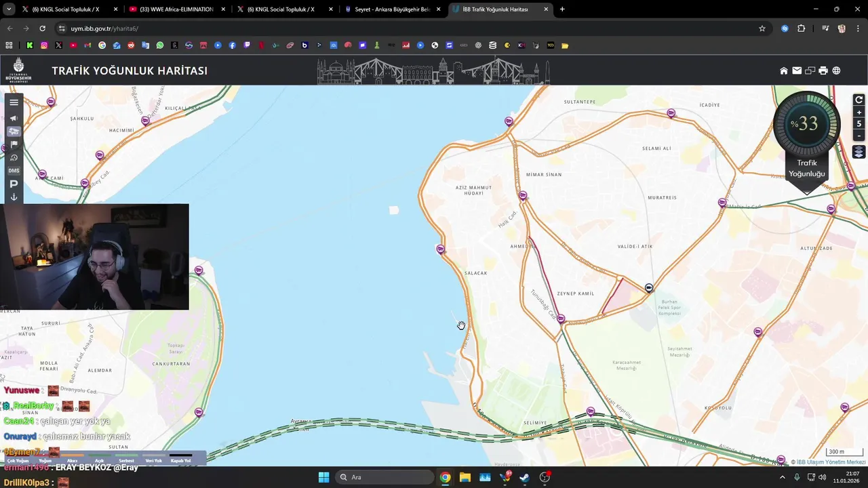The width and height of the screenshot is (868, 488).
Task: Open camera marker near Salacak coast
Action: [x=441, y=249]
